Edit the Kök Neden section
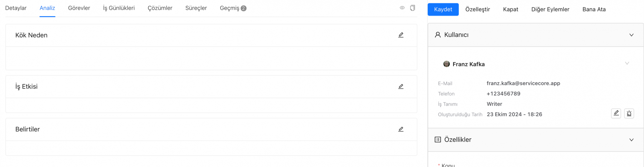Viewport: 644px width, 167px height. tap(401, 35)
